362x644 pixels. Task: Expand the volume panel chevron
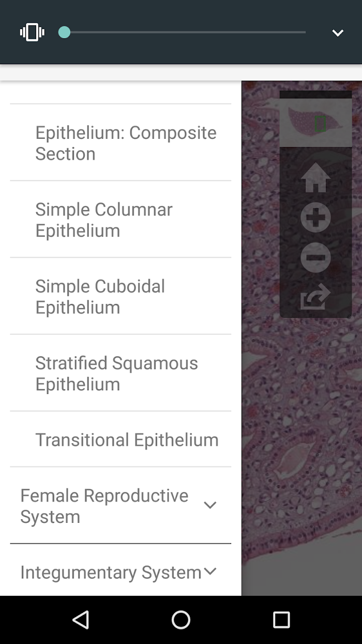click(x=338, y=33)
